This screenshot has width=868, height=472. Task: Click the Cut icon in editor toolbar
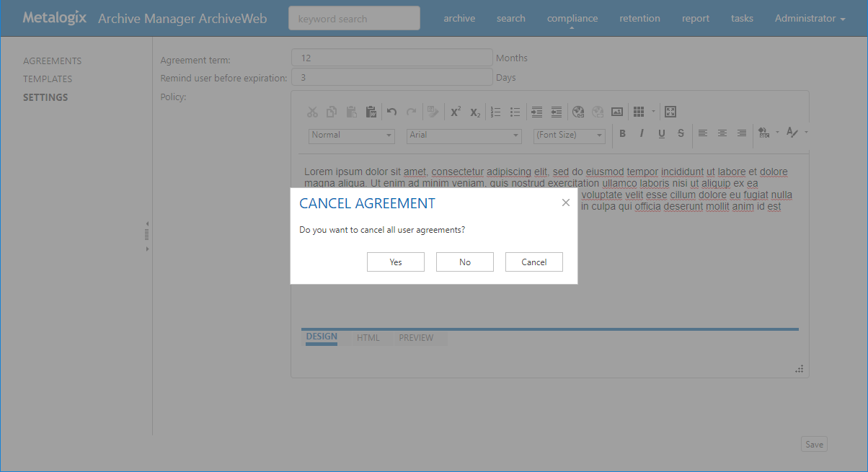pyautogui.click(x=312, y=112)
